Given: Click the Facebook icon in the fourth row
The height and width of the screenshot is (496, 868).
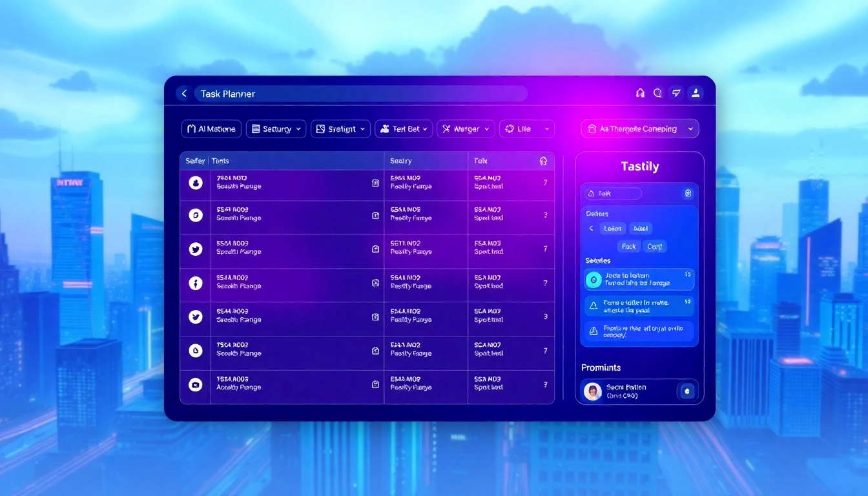Looking at the screenshot, I should [x=195, y=282].
